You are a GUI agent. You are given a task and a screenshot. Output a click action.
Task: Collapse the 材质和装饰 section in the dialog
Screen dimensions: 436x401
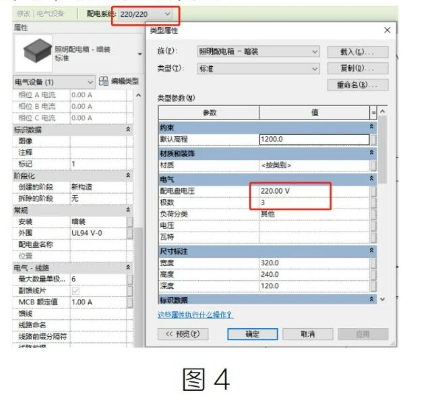pos(372,153)
